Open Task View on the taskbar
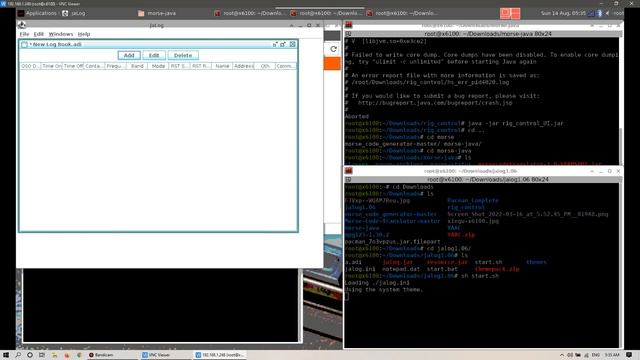The width and height of the screenshot is (640, 360). tap(42, 355)
